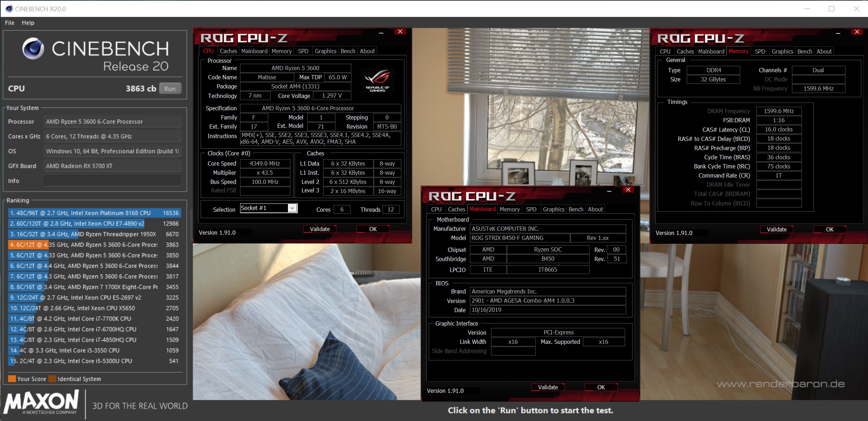Select Memory tab in Mainboard window

(x=510, y=209)
